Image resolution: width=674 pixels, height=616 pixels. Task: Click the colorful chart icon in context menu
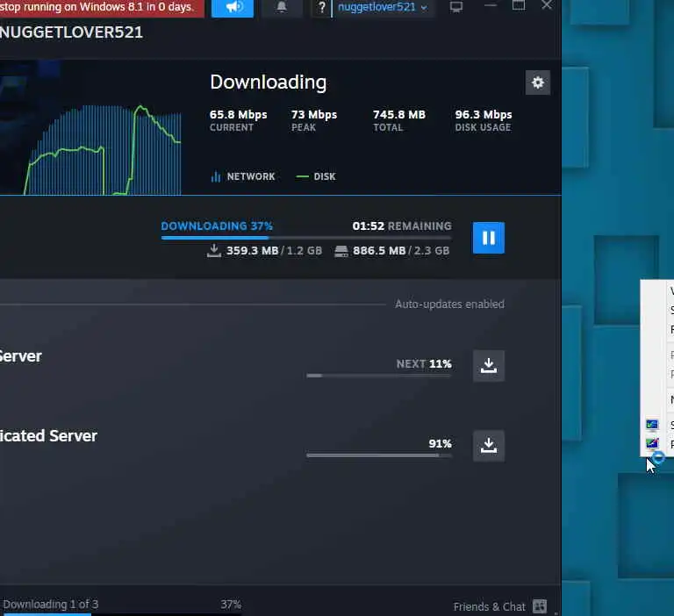tap(652, 443)
